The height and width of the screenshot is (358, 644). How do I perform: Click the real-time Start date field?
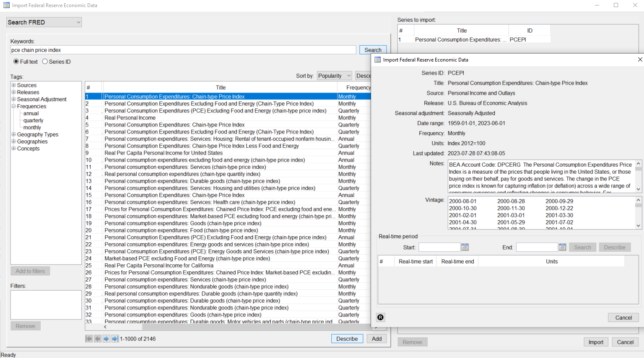point(439,247)
